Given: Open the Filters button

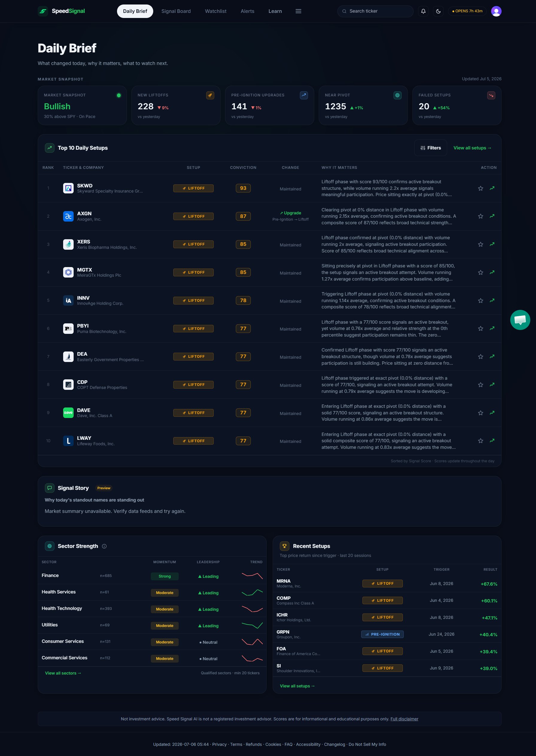Looking at the screenshot, I should [x=431, y=148].
